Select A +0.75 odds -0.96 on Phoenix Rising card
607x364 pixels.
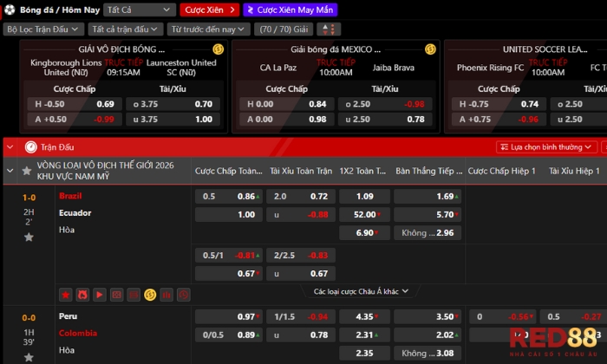pos(499,119)
